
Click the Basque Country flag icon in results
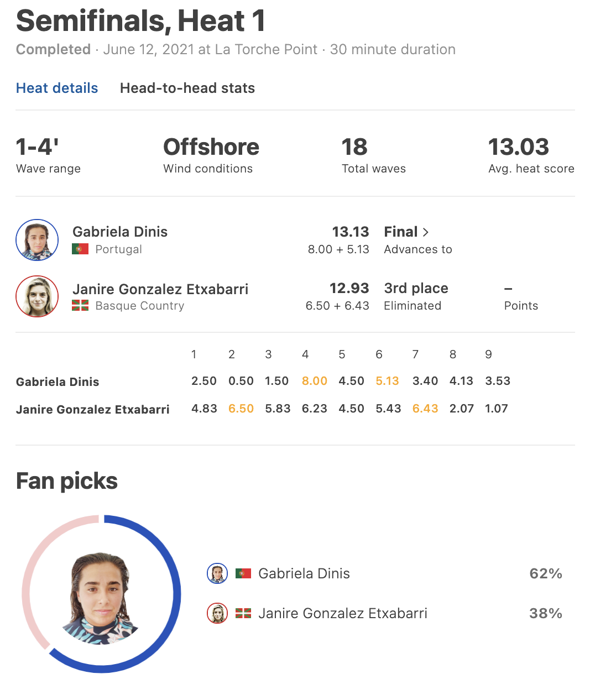tap(80, 306)
